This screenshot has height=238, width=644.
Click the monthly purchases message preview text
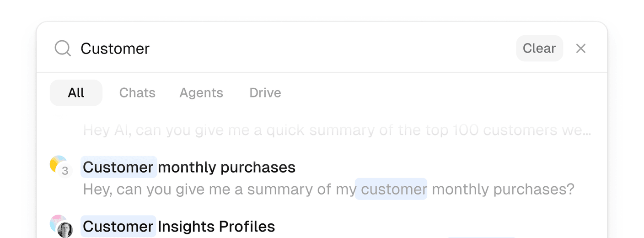coord(328,189)
